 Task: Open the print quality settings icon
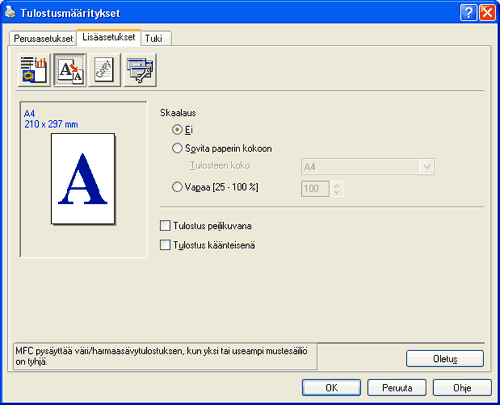coord(34,70)
